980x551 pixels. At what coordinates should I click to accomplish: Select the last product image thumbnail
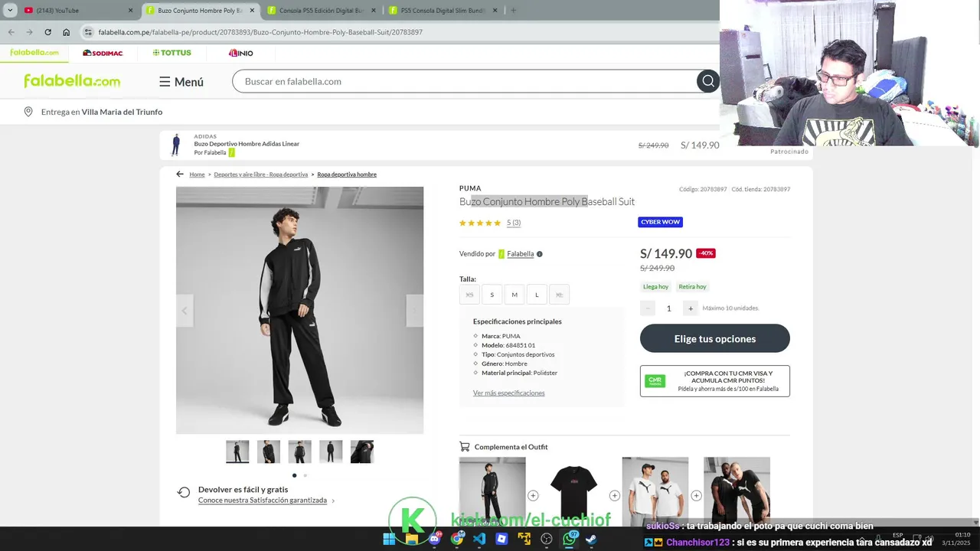click(362, 452)
